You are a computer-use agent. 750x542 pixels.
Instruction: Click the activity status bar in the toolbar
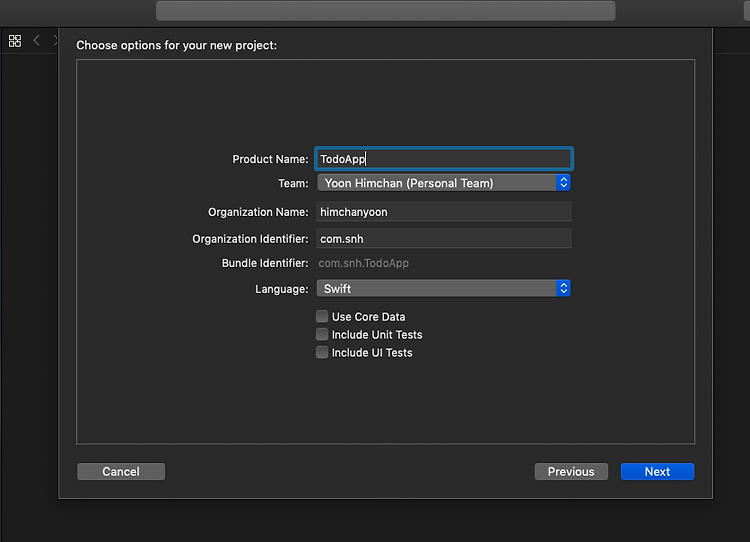click(x=386, y=10)
